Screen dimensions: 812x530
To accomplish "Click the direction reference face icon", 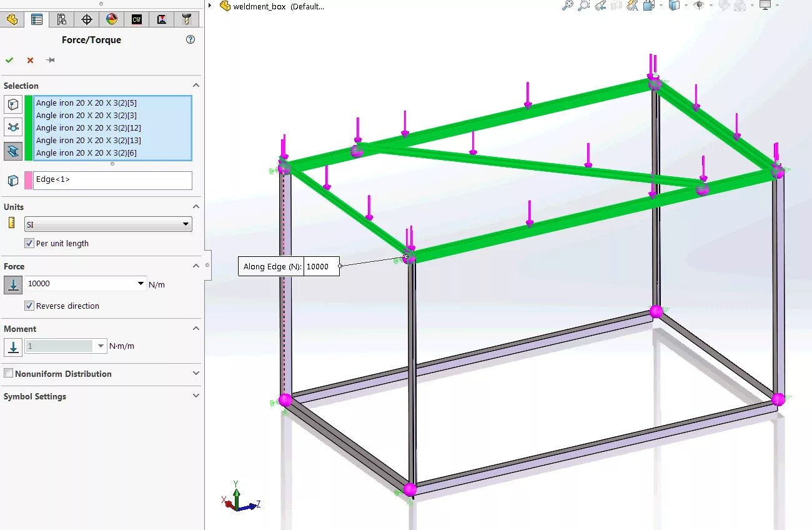I will (x=13, y=181).
